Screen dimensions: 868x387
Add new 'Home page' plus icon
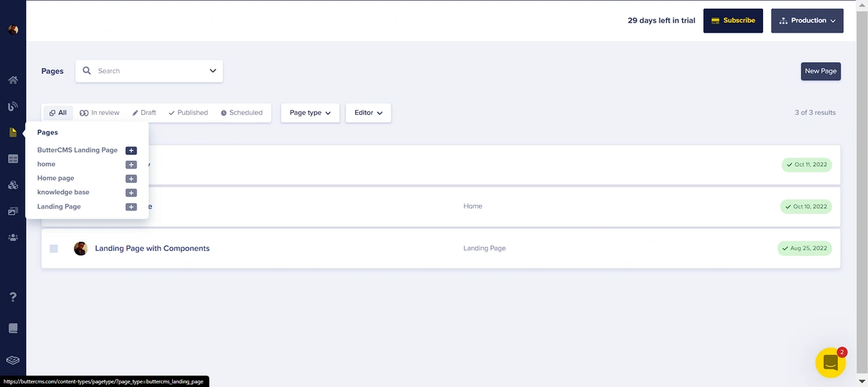point(131,179)
